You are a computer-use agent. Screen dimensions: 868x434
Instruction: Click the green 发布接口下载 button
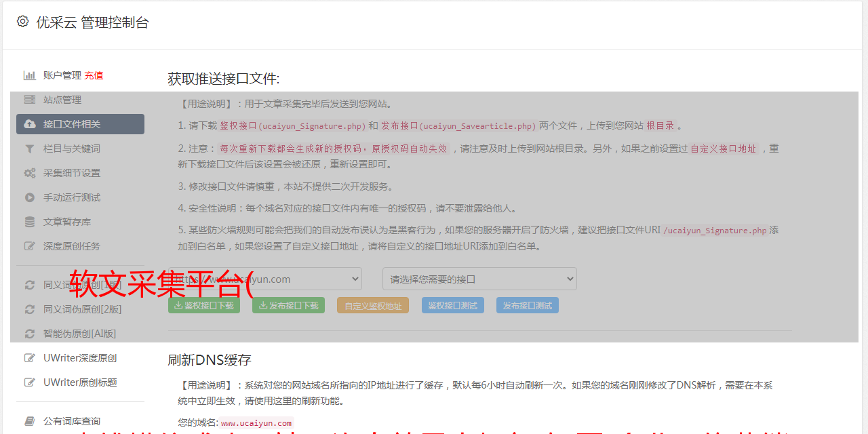pyautogui.click(x=288, y=305)
